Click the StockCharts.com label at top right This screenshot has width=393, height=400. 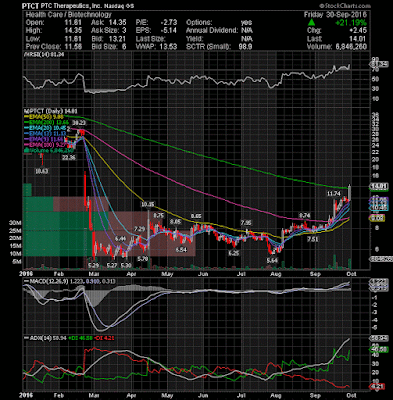(345, 6)
